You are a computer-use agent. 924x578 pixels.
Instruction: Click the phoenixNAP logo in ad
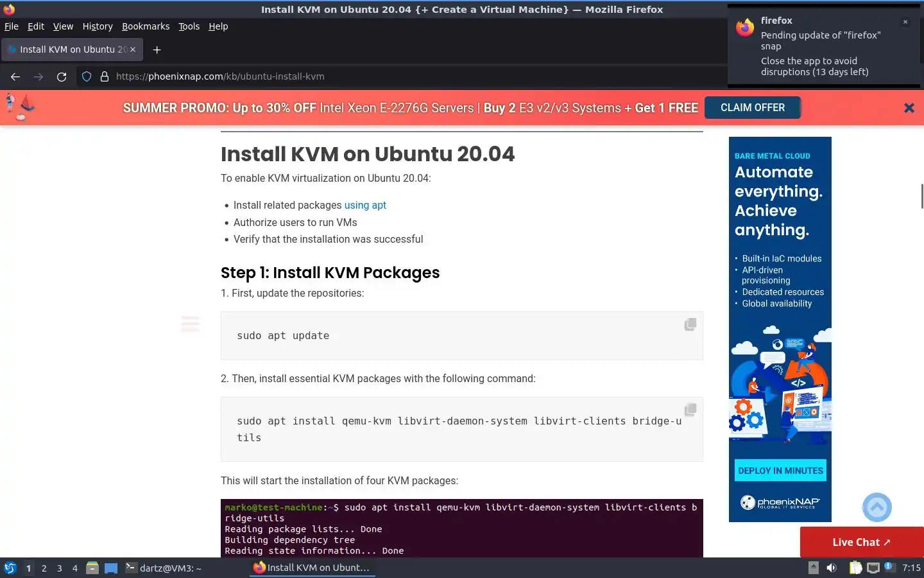(x=780, y=502)
